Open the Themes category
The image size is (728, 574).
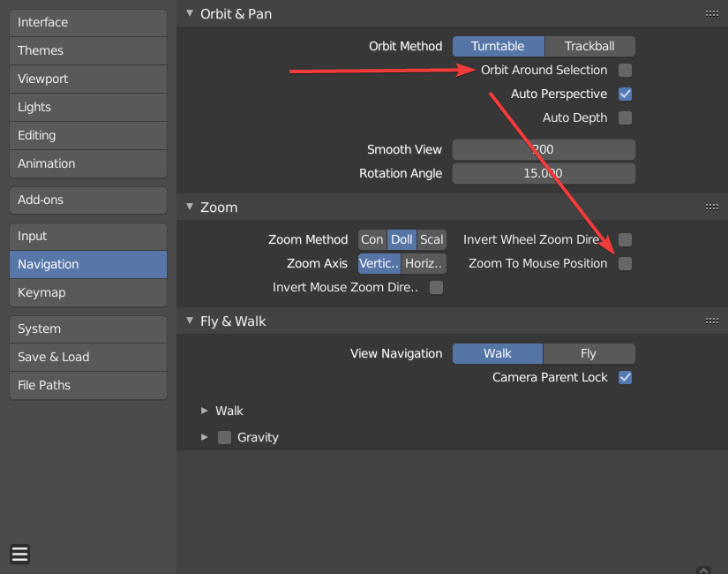pos(87,50)
